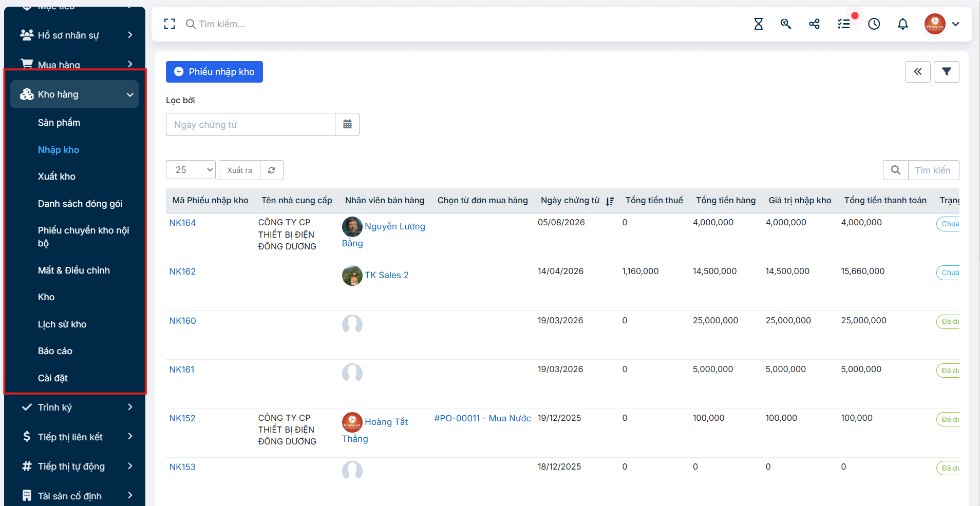Expand the Tiếp thị liên kết menu
The width and height of the screenshot is (980, 506).
pyautogui.click(x=74, y=437)
